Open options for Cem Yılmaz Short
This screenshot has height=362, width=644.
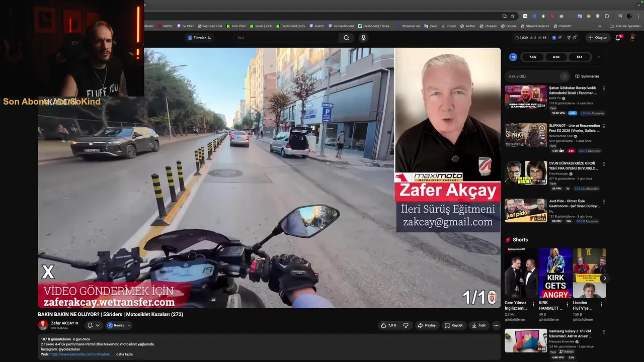pyautogui.click(x=533, y=304)
